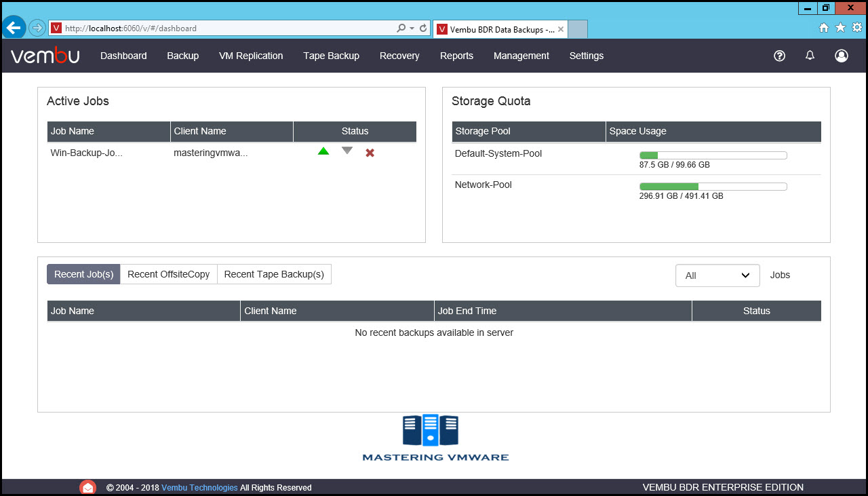Viewport: 868px width, 496px height.
Task: Click the browser forward arrow button
Action: 37,28
